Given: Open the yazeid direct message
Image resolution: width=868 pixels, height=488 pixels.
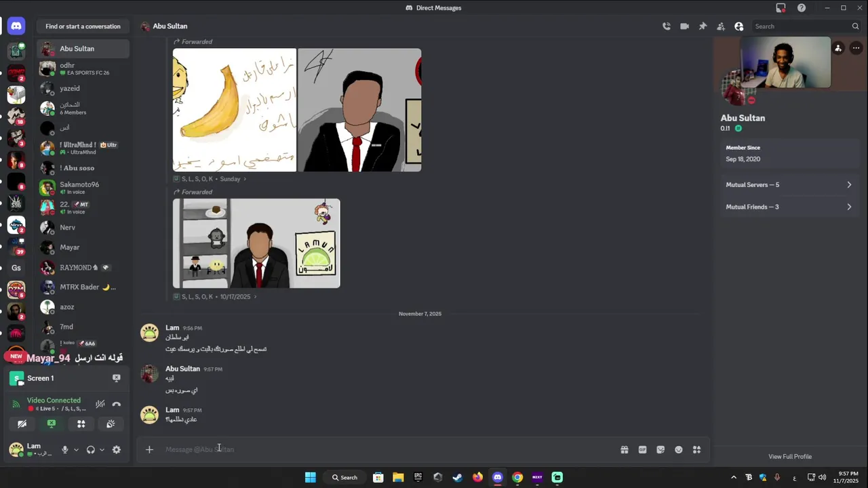Looking at the screenshot, I should point(83,89).
